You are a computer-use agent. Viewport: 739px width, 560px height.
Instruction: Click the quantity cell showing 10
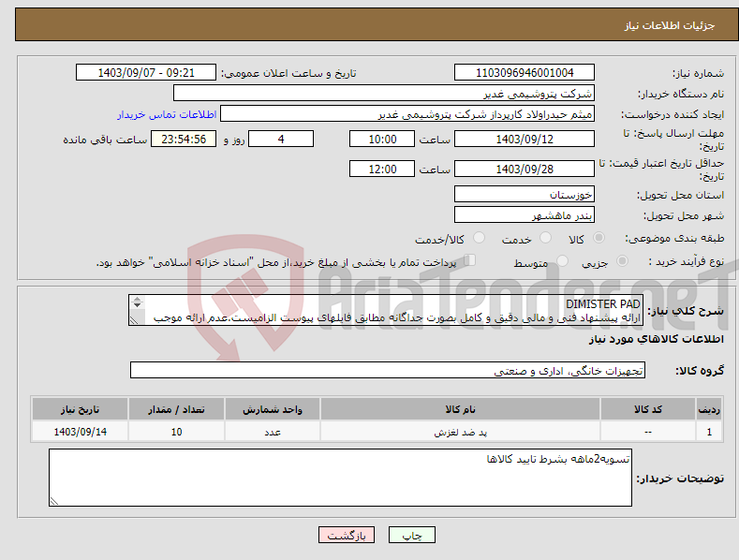pyautogui.click(x=176, y=432)
